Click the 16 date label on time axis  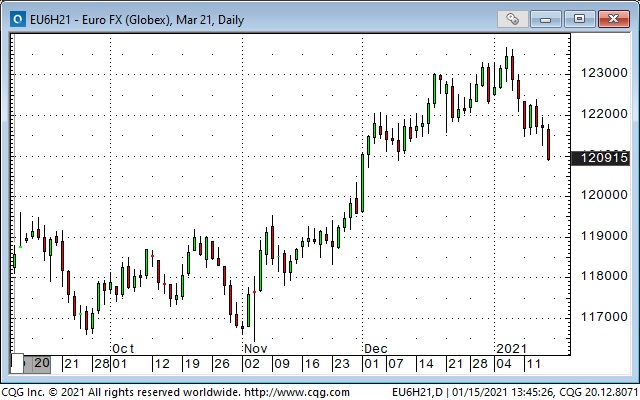point(312,364)
